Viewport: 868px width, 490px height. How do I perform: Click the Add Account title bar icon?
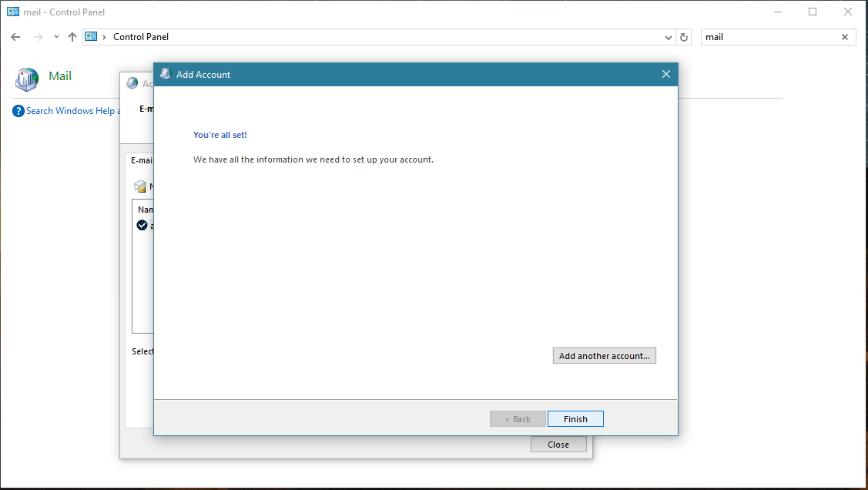click(166, 75)
